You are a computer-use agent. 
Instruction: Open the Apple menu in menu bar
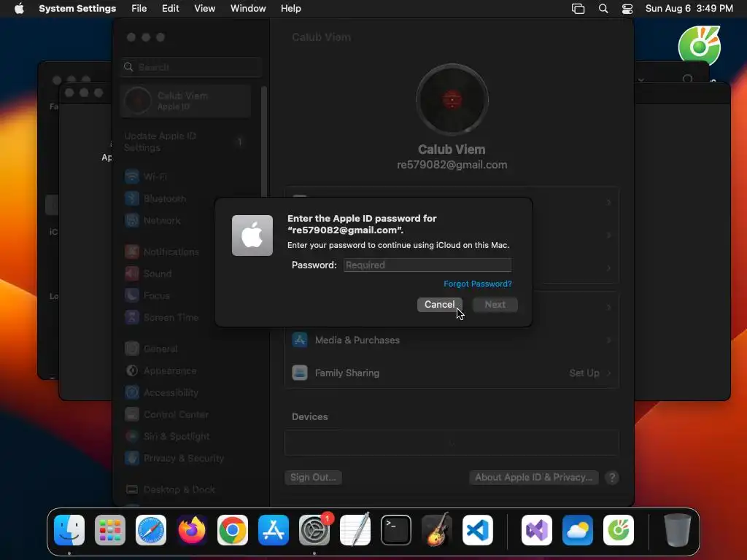tap(19, 9)
